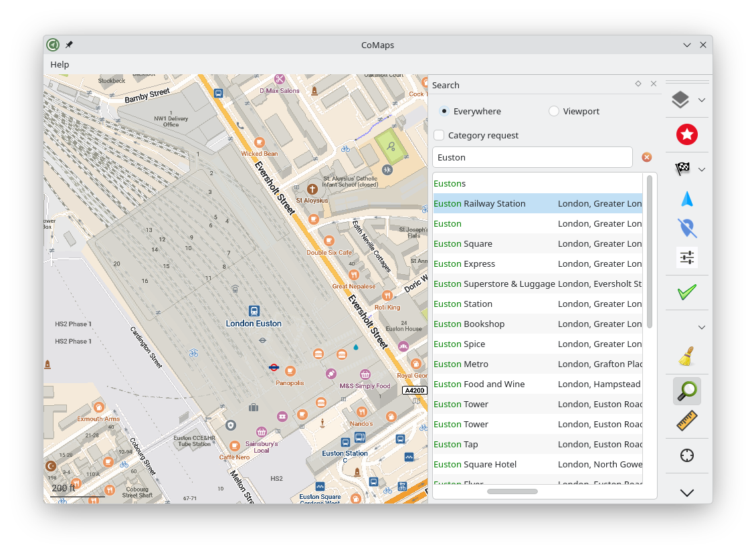Image resolution: width=756 pixels, height=555 pixels.
Task: Select Euston Food and Wine result
Action: tap(538, 384)
